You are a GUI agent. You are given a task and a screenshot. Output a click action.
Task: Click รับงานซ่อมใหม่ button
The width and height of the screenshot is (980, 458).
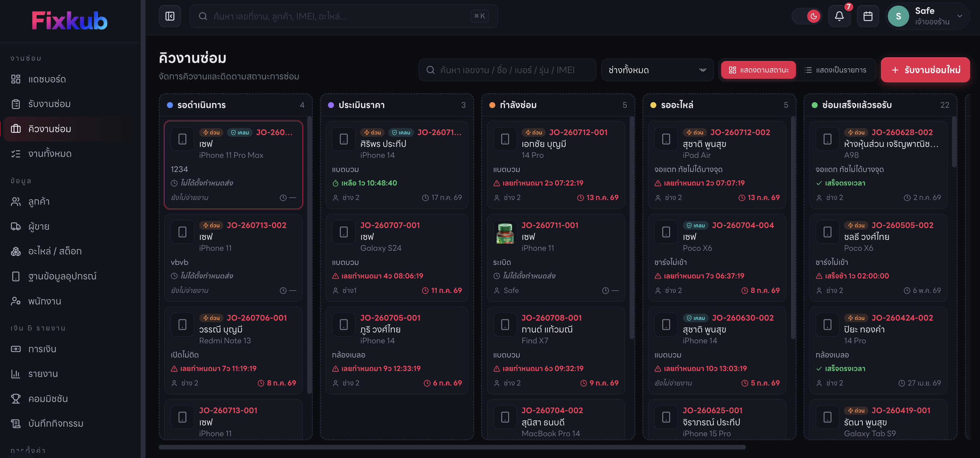pyautogui.click(x=925, y=70)
